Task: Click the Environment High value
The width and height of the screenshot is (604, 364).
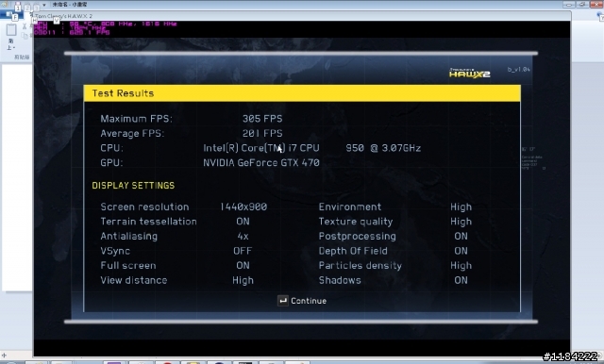Action: coord(461,207)
